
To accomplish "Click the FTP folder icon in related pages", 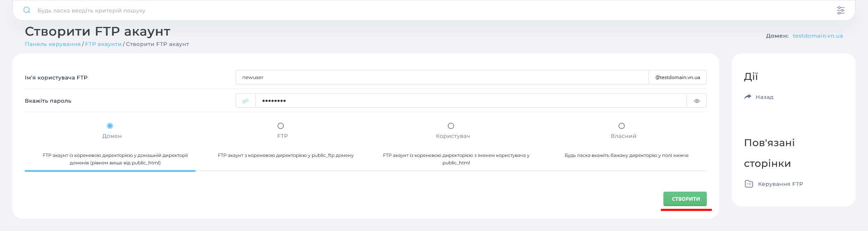I will 749,184.
